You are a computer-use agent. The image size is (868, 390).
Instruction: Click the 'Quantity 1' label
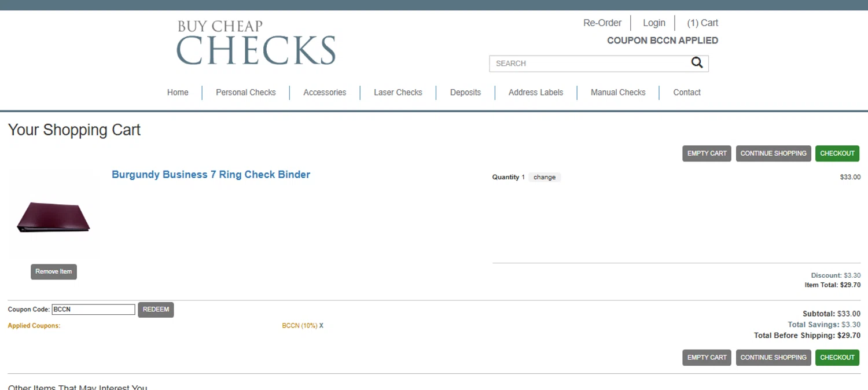(x=509, y=178)
